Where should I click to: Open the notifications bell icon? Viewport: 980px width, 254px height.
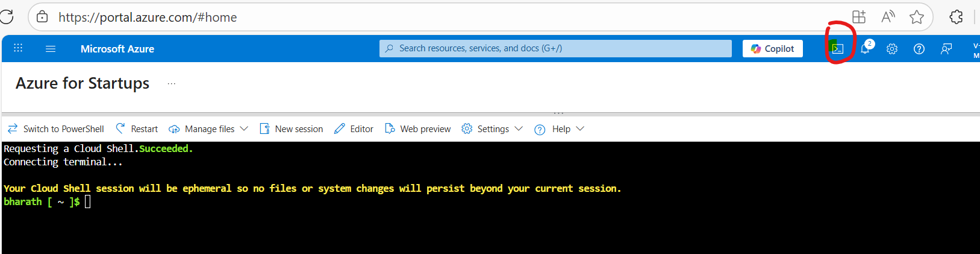[x=866, y=48]
